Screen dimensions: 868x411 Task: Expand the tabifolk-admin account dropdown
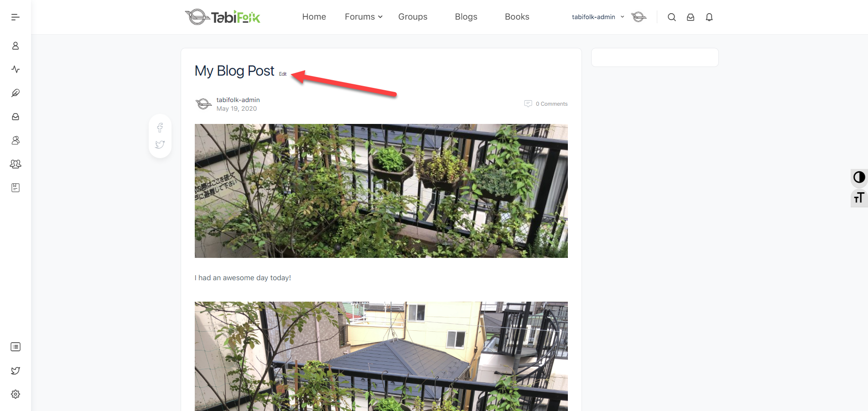pos(598,17)
